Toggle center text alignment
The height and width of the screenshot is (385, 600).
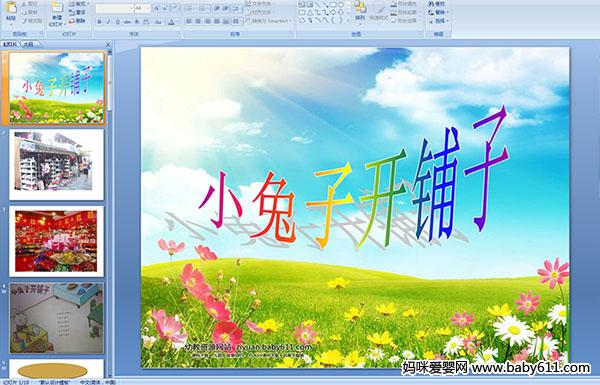(x=198, y=21)
